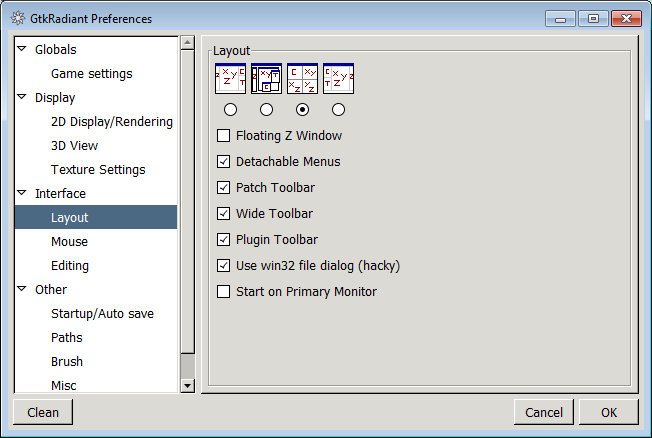Uncheck Detachable Menus option
The image size is (652, 438).
click(223, 161)
